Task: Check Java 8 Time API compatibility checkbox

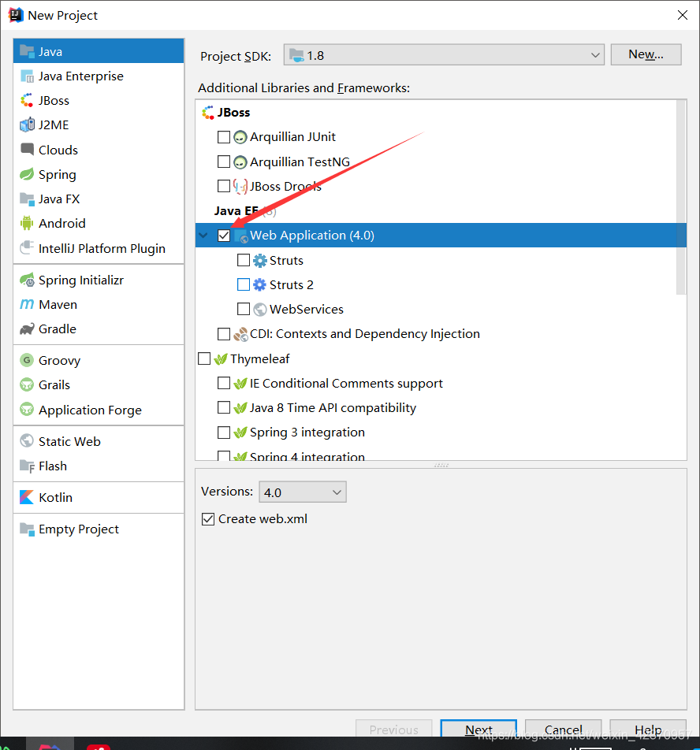Action: click(x=223, y=407)
